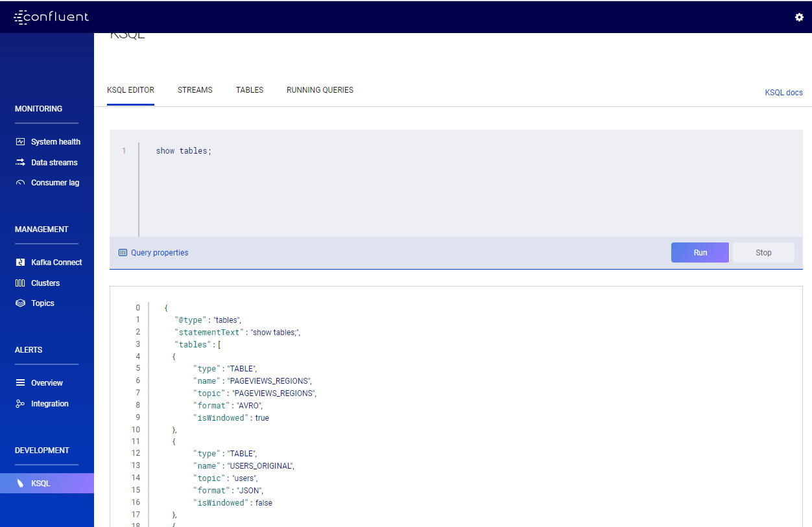Switch to the TABLES tab
Viewport: 812px width, 527px height.
250,90
